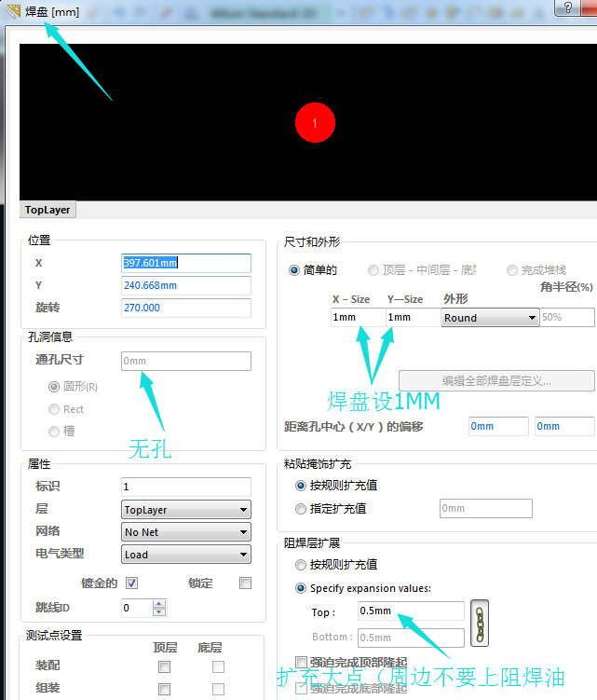Click the 标识 designator input field
The image size is (597, 700).
pyautogui.click(x=186, y=487)
